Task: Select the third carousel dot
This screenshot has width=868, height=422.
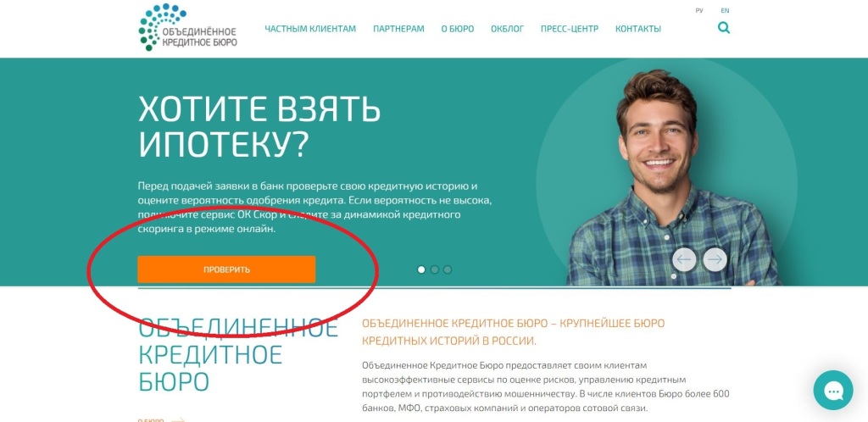Action: (448, 269)
